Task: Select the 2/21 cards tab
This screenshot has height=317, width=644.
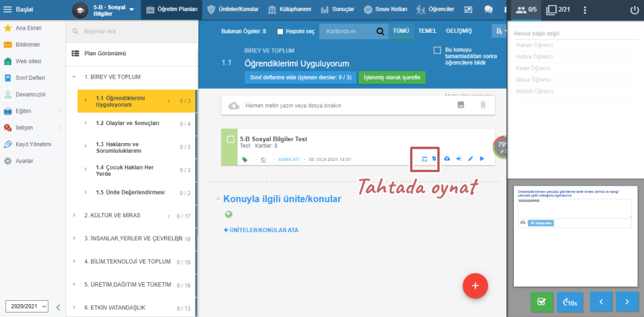Action: [558, 10]
